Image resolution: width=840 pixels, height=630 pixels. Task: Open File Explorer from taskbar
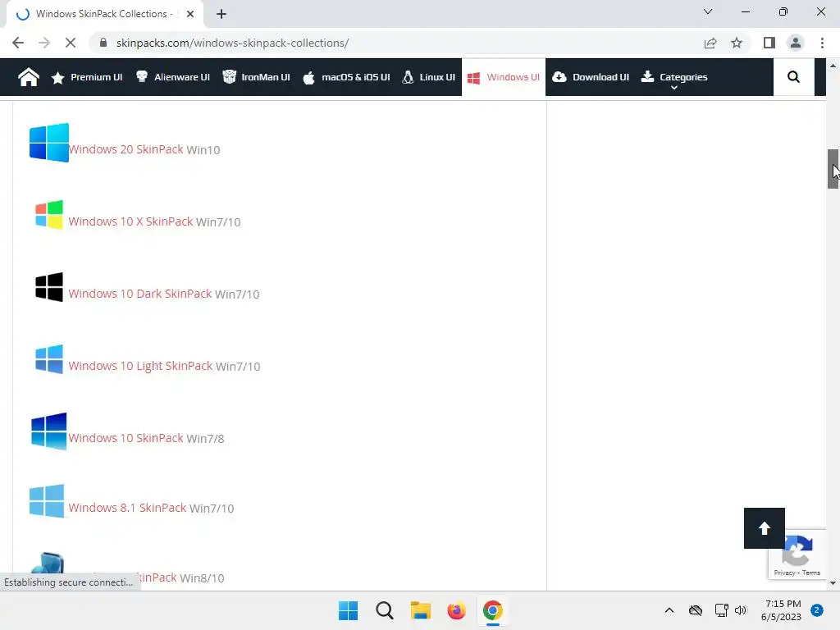[x=421, y=610]
